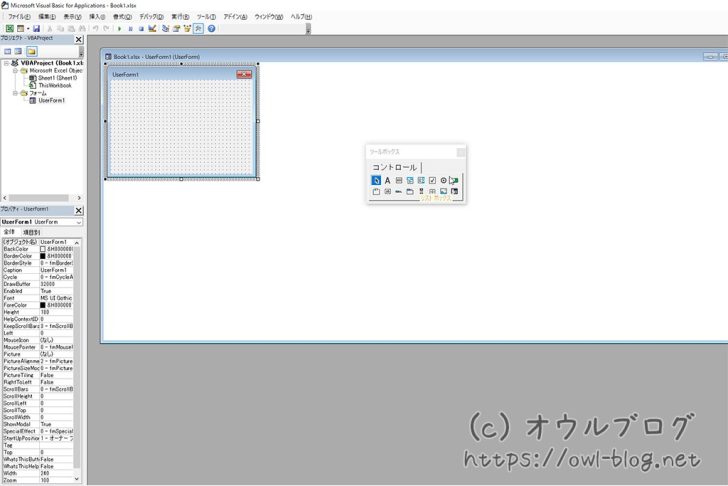Toggle Folders view in the Project panel

32,51
